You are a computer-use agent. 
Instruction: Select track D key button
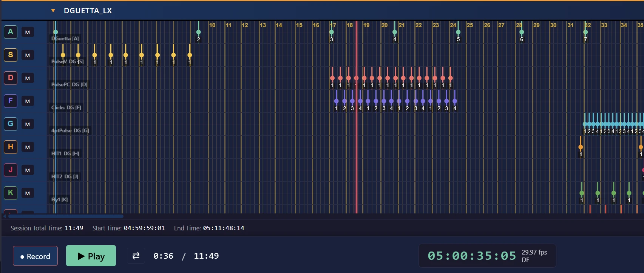tap(11, 78)
